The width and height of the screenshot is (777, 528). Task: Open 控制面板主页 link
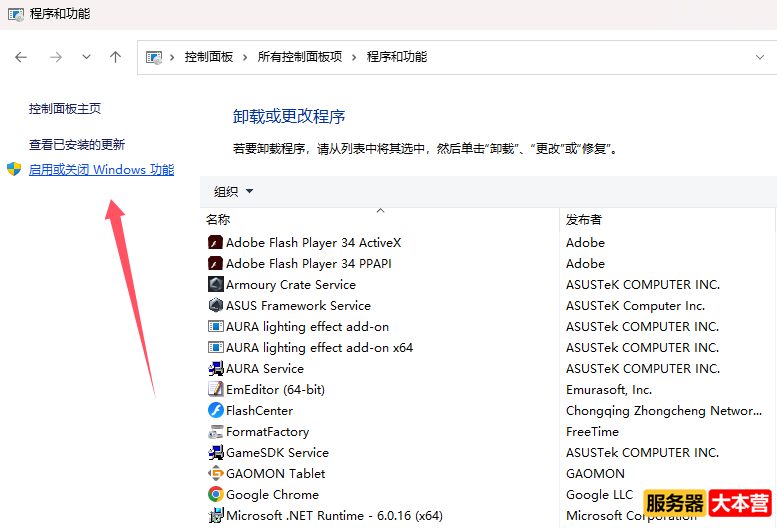(65, 108)
